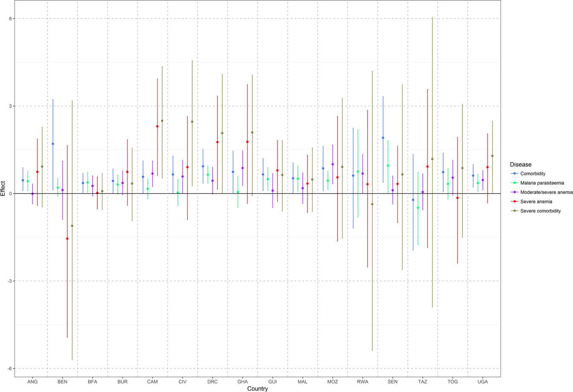Click the red Severe anemia point for CAM
The image size is (573, 392).
point(157,126)
